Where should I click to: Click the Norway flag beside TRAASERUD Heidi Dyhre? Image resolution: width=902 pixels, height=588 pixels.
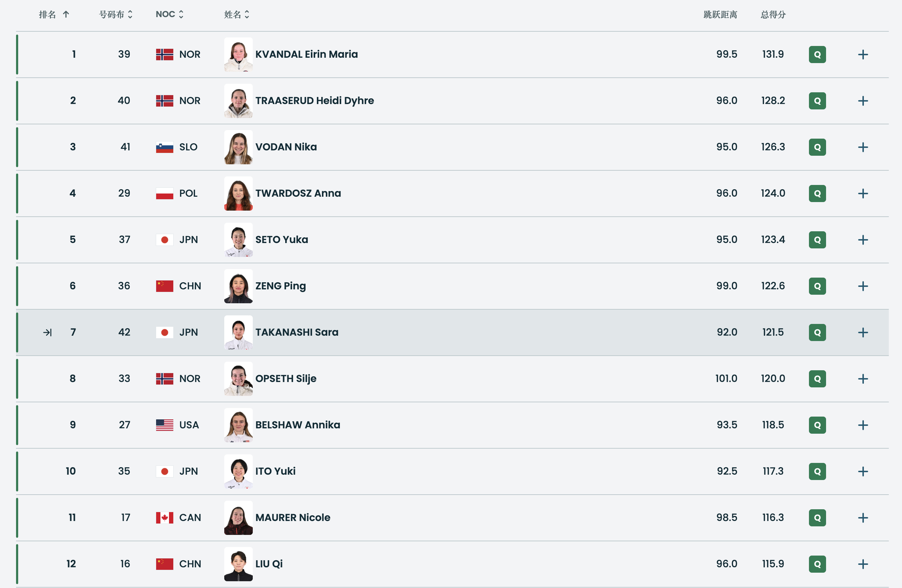[164, 101]
